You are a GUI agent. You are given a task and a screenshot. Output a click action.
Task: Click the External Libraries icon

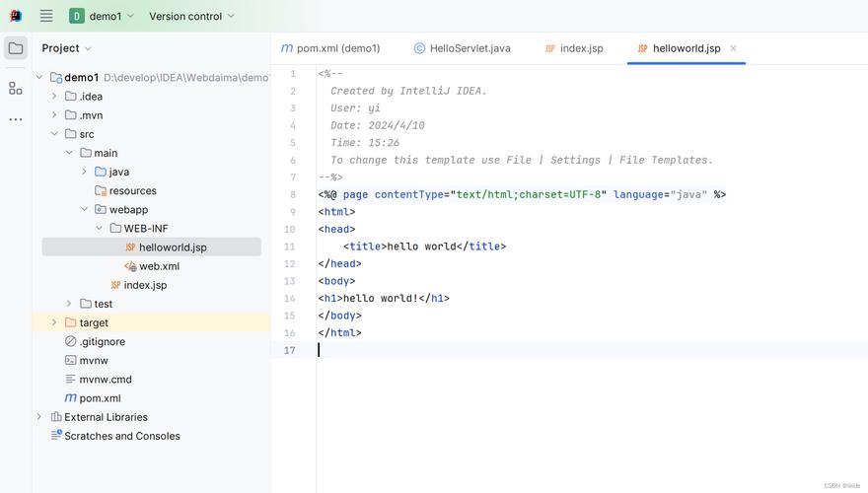pyautogui.click(x=56, y=417)
